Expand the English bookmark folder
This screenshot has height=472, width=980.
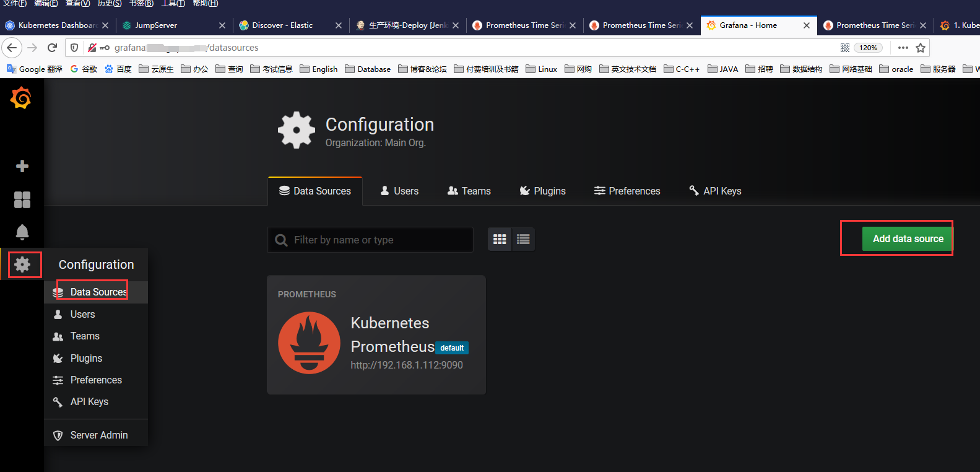tap(319, 69)
